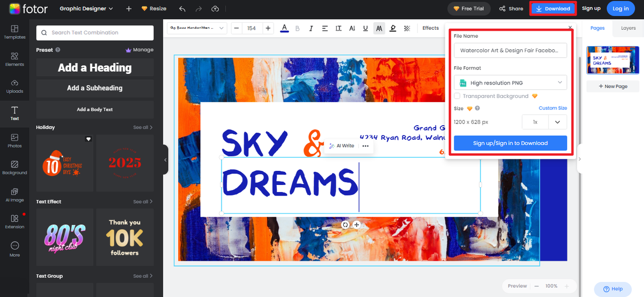Underline the selected text
Image resolution: width=644 pixels, height=297 pixels.
click(x=365, y=28)
